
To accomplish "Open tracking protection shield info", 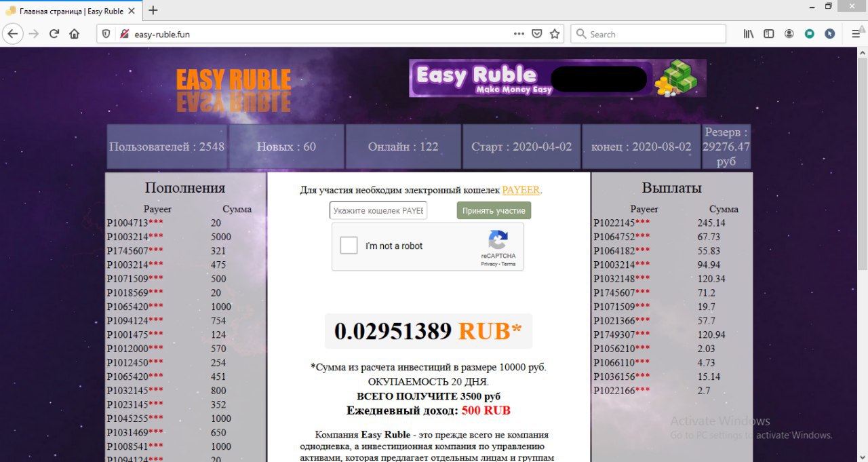I will (106, 34).
